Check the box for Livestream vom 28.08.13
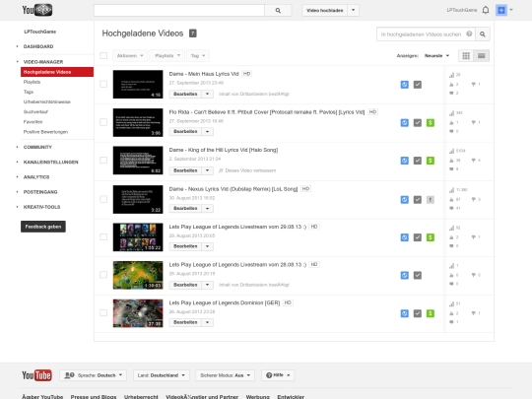This screenshot has width=532, height=399. tap(103, 275)
